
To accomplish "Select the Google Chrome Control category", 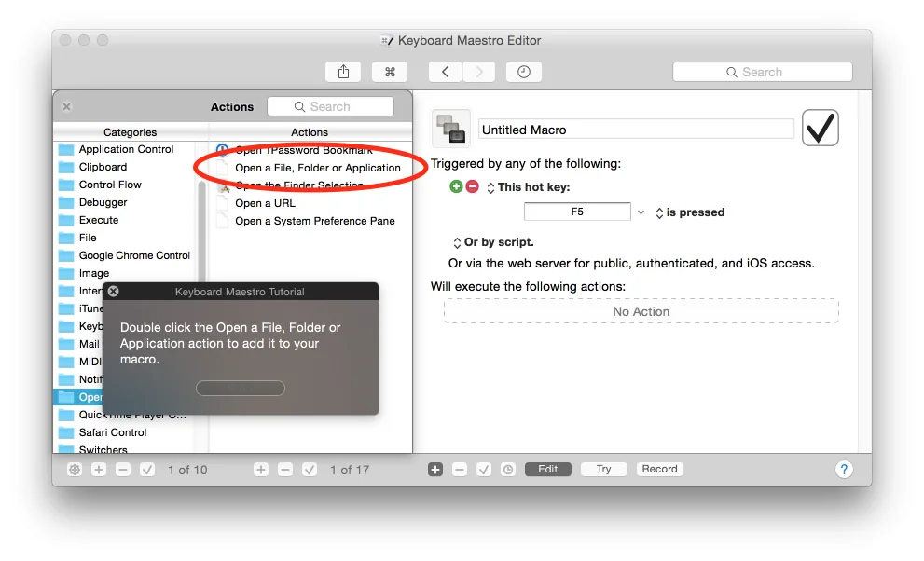I will pos(134,255).
